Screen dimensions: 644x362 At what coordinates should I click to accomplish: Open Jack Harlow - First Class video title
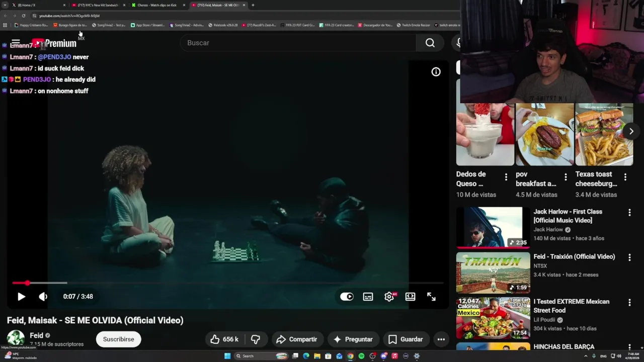[568, 216]
